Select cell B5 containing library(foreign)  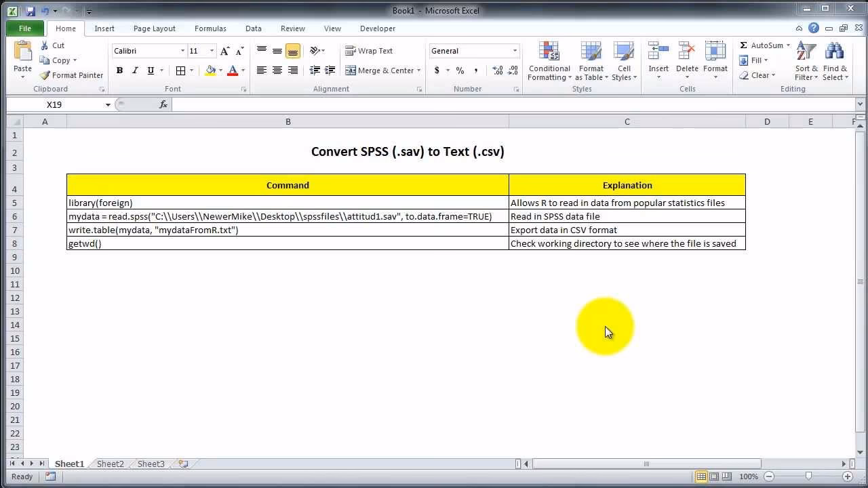(x=203, y=203)
